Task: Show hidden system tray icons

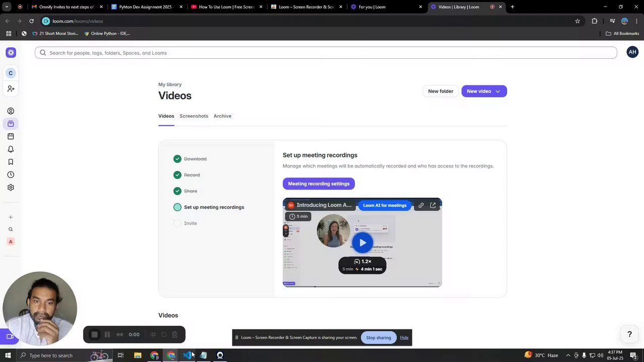Action: [568, 355]
